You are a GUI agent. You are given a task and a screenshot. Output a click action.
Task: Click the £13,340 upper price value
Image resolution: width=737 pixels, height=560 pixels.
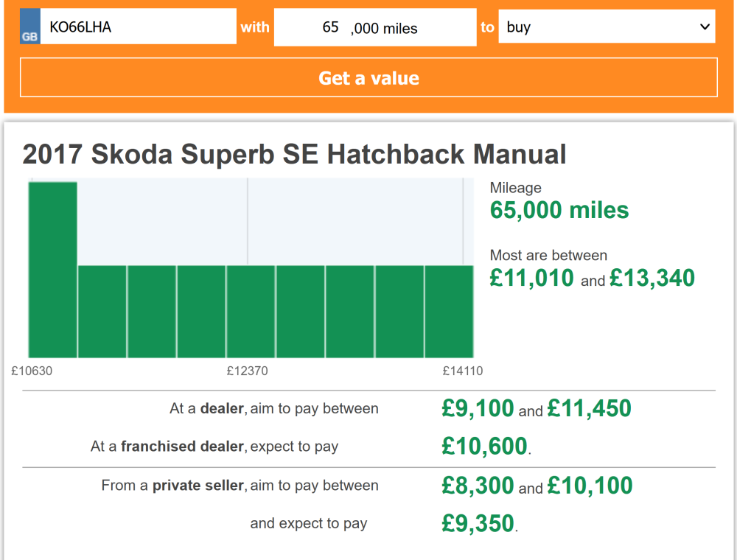(x=652, y=278)
